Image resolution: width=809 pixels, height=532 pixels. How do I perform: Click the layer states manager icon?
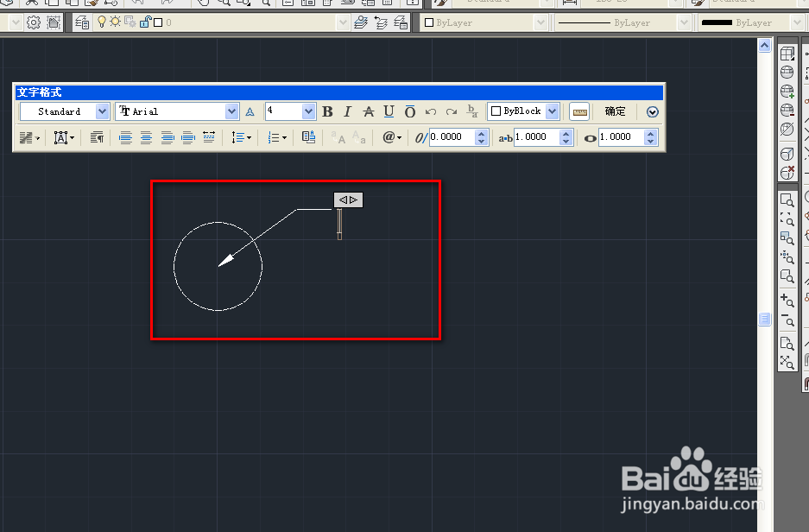(401, 22)
